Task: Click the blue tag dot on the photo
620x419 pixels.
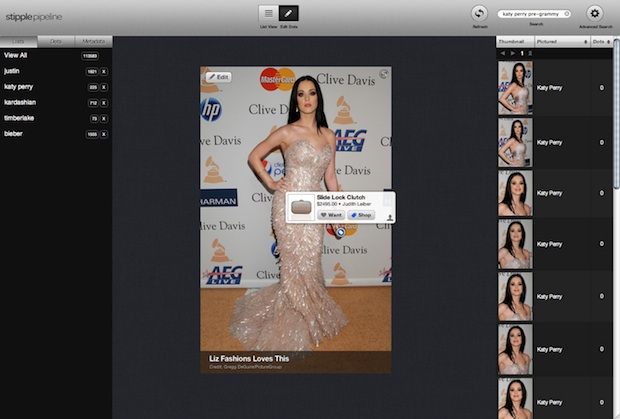Action: pos(341,232)
